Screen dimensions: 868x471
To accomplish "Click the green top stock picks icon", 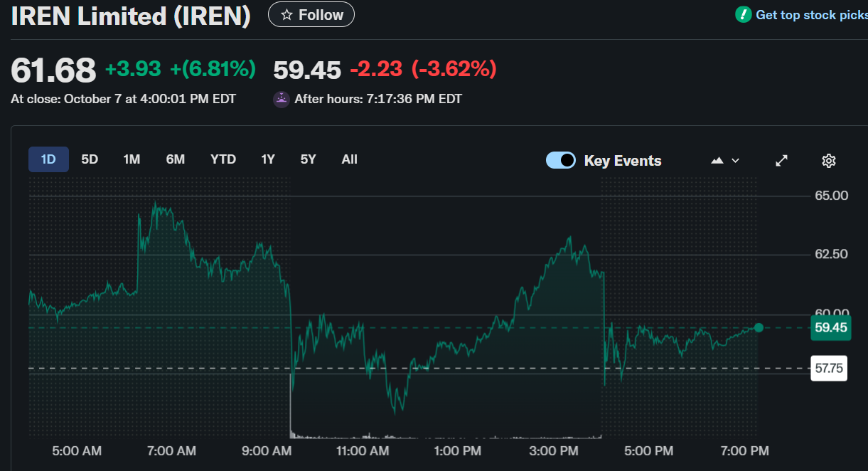I will [743, 15].
